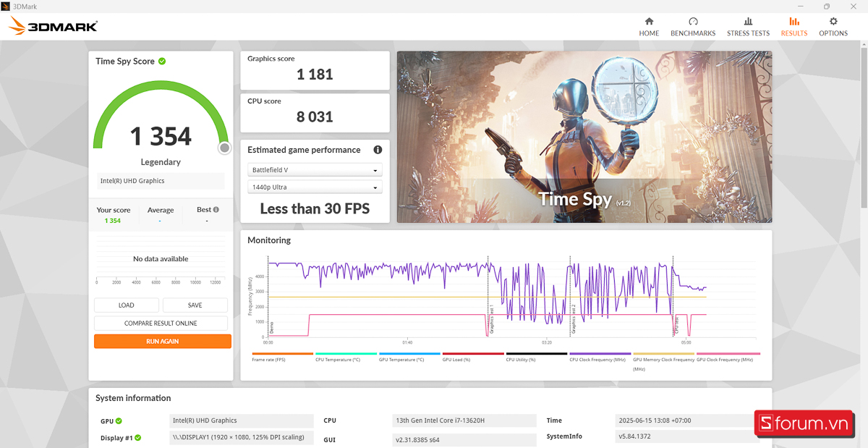Toggle CPU Utility (%) legend
Screen dimensions: 868x448
point(537,358)
